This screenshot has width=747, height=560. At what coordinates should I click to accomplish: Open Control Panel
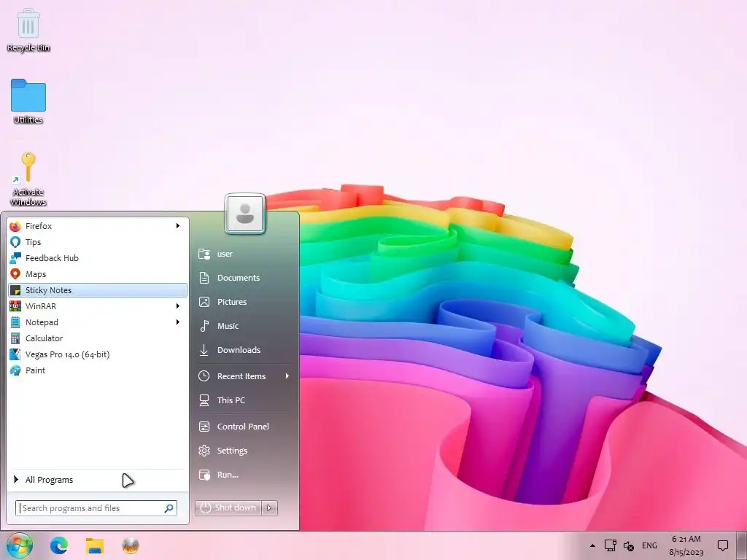pos(244,427)
